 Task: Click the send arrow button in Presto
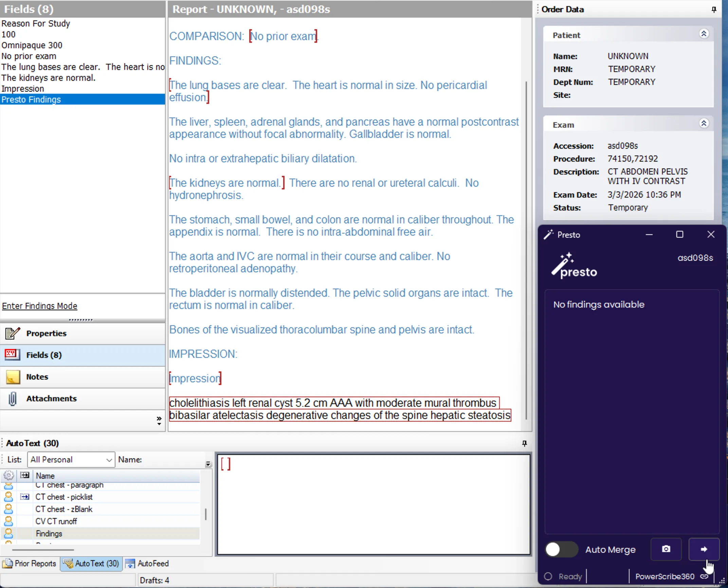[x=704, y=549]
